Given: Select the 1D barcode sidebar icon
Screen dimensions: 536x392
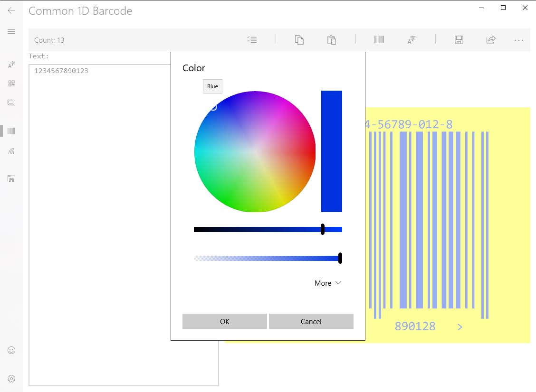Looking at the screenshot, I should click(x=11, y=131).
